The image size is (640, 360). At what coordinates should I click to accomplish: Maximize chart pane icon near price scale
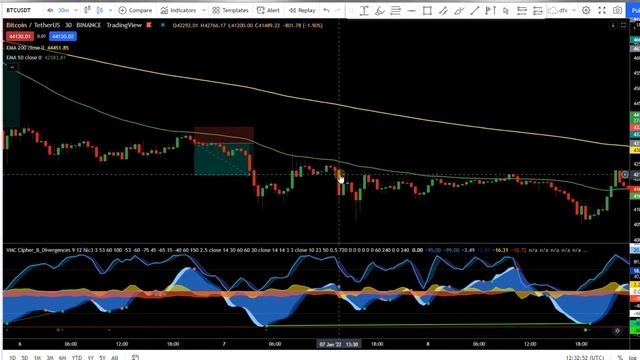pos(623,25)
